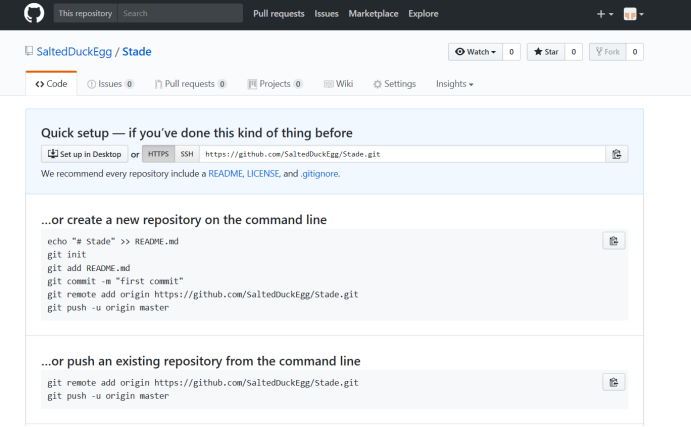Open the plus create-new dropdown

point(605,14)
